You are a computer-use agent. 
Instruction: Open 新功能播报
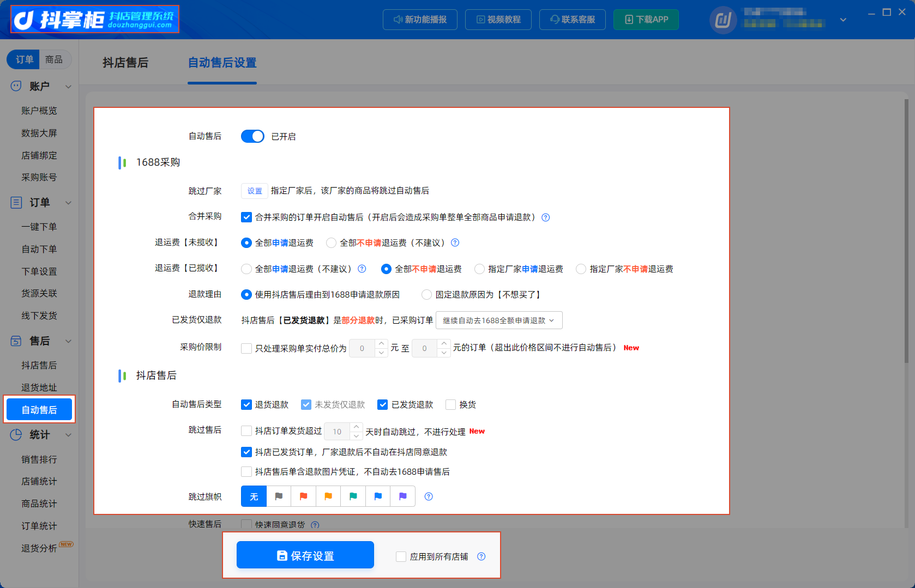point(420,20)
